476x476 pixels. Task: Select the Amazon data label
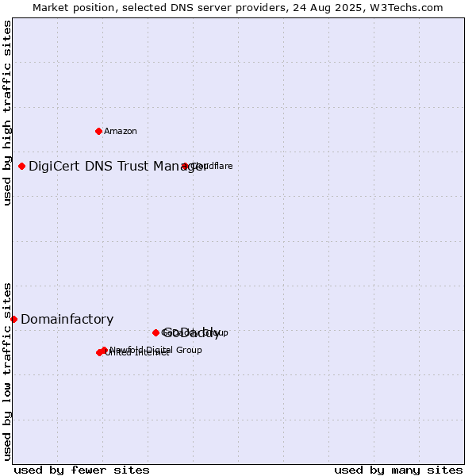click(x=121, y=131)
